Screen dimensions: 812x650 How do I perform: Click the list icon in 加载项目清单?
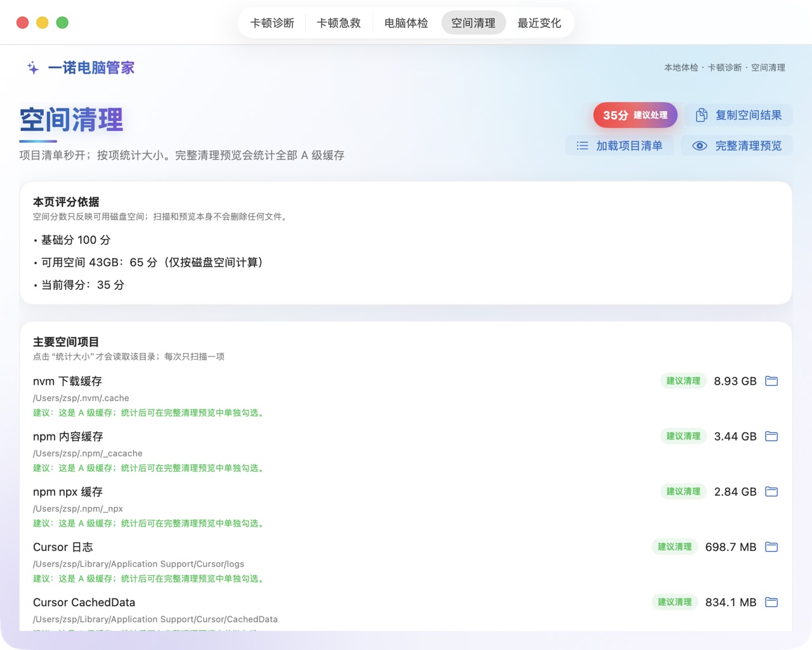pyautogui.click(x=582, y=145)
